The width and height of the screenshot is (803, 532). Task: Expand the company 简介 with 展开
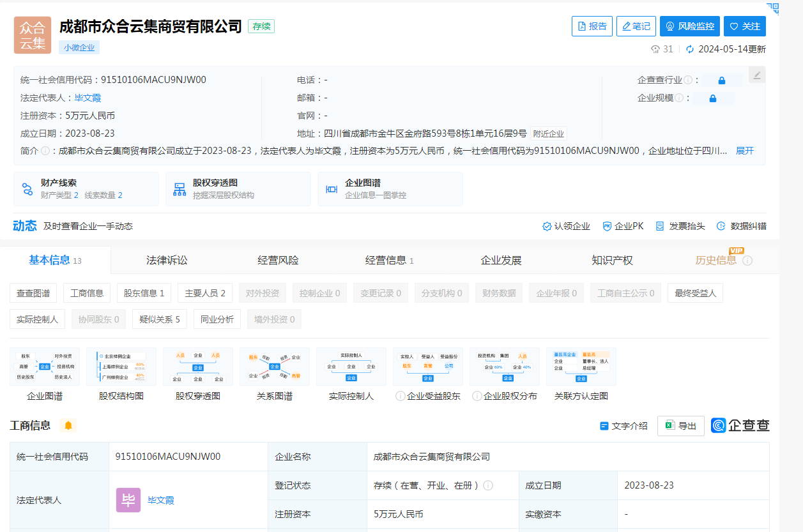click(745, 151)
